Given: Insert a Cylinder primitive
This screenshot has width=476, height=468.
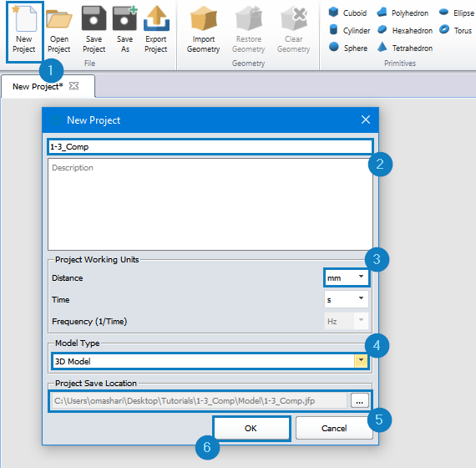Looking at the screenshot, I should (349, 30).
